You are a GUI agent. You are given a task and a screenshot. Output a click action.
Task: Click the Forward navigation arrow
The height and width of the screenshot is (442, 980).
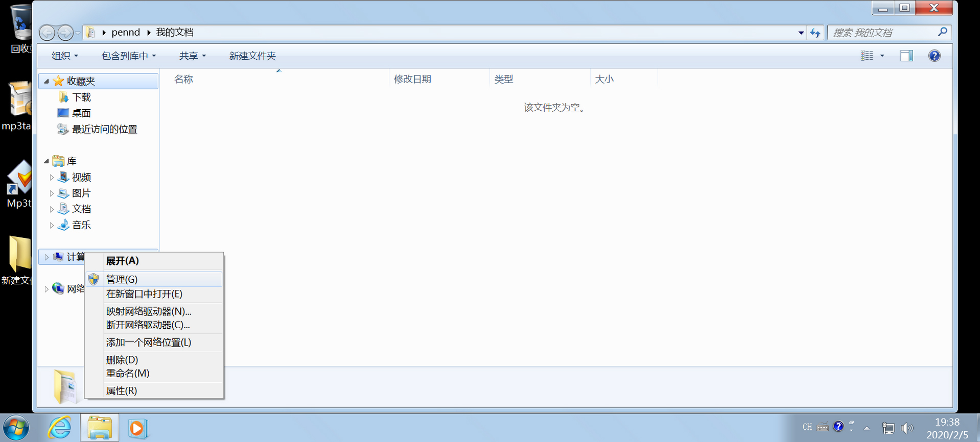click(x=65, y=33)
